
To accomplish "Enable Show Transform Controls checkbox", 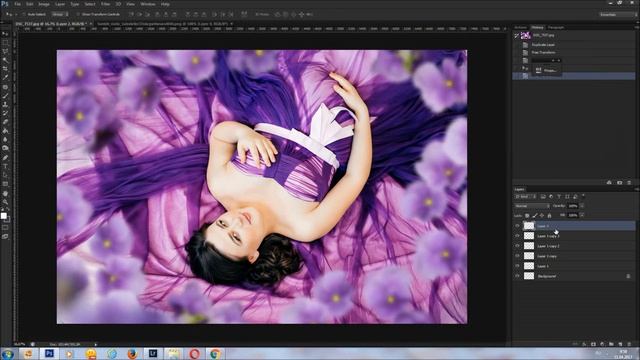I will [x=78, y=14].
